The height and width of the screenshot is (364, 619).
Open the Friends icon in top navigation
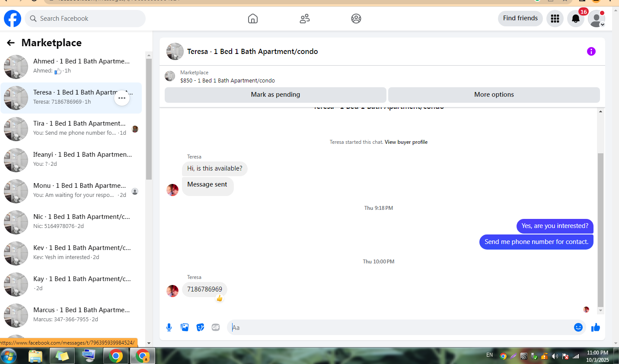click(305, 19)
